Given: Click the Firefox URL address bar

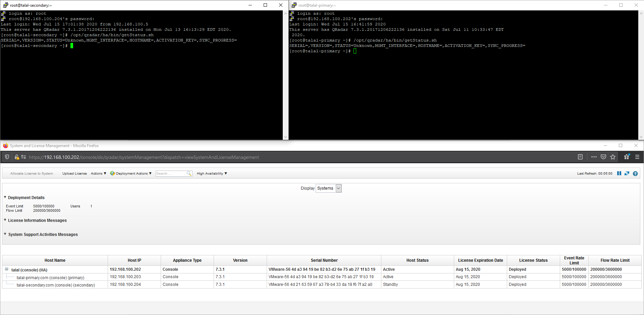Looking at the screenshot, I should [x=295, y=157].
